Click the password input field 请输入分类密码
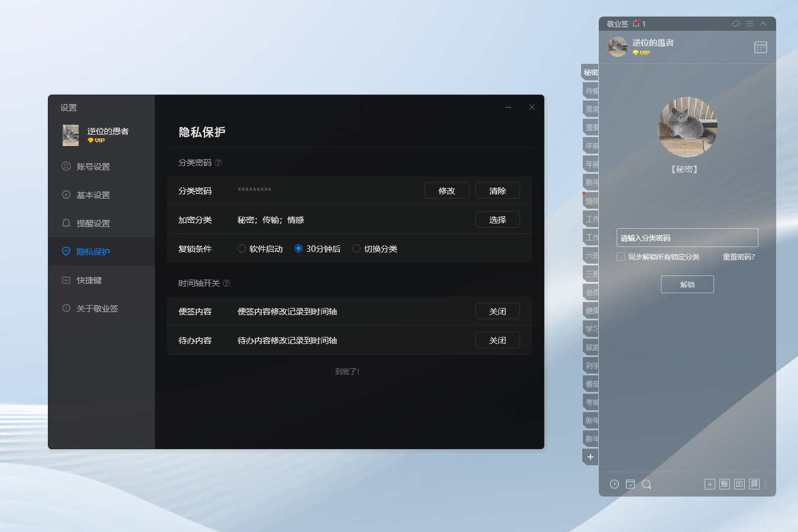The image size is (798, 532). tap(687, 237)
